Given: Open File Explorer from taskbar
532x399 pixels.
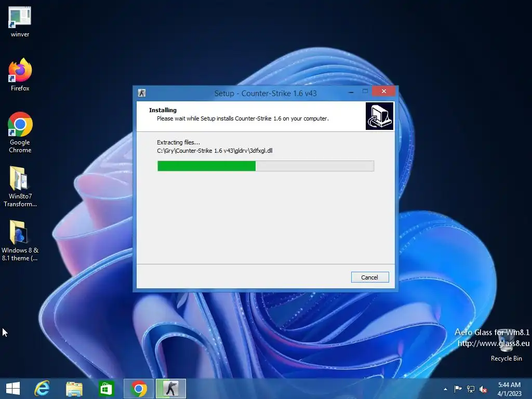Looking at the screenshot, I should [x=74, y=389].
